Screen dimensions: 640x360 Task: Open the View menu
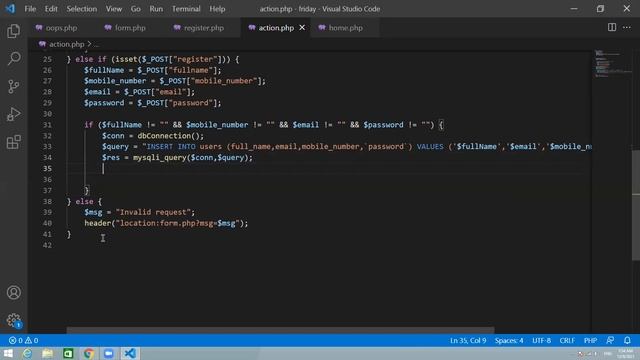114,9
